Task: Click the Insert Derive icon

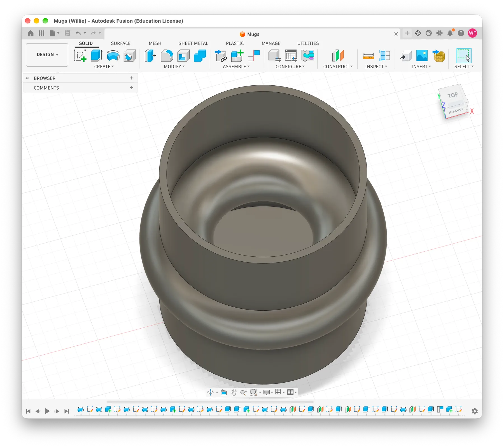Action: pos(406,55)
